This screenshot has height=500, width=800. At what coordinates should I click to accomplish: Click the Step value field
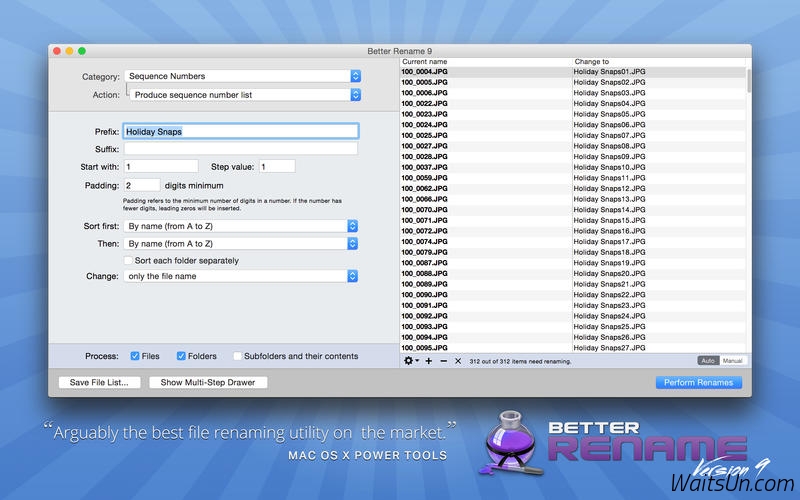coord(277,167)
